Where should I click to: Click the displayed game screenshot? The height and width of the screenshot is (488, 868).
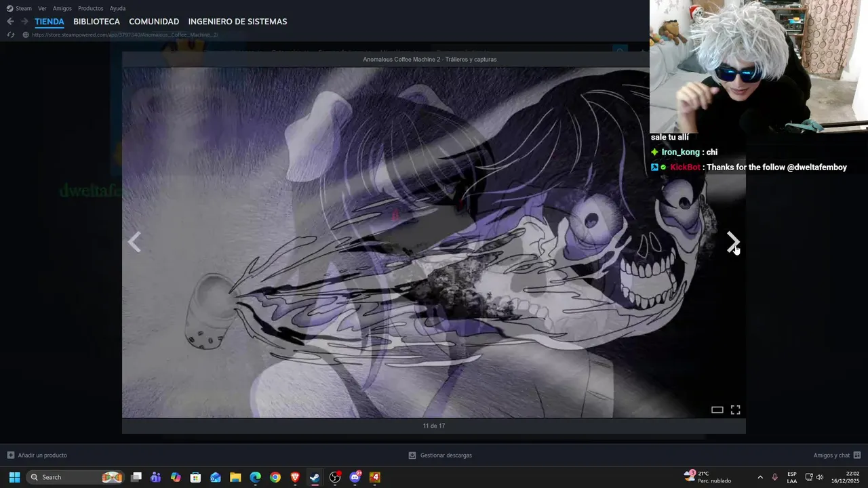(x=433, y=242)
